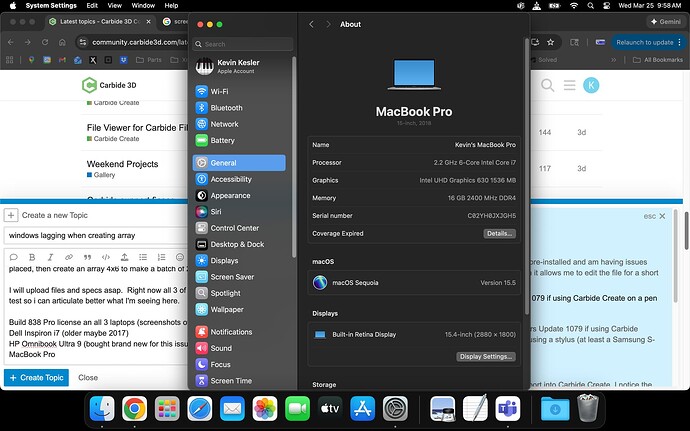
Task: Open the Edit menu
Action: (x=92, y=6)
